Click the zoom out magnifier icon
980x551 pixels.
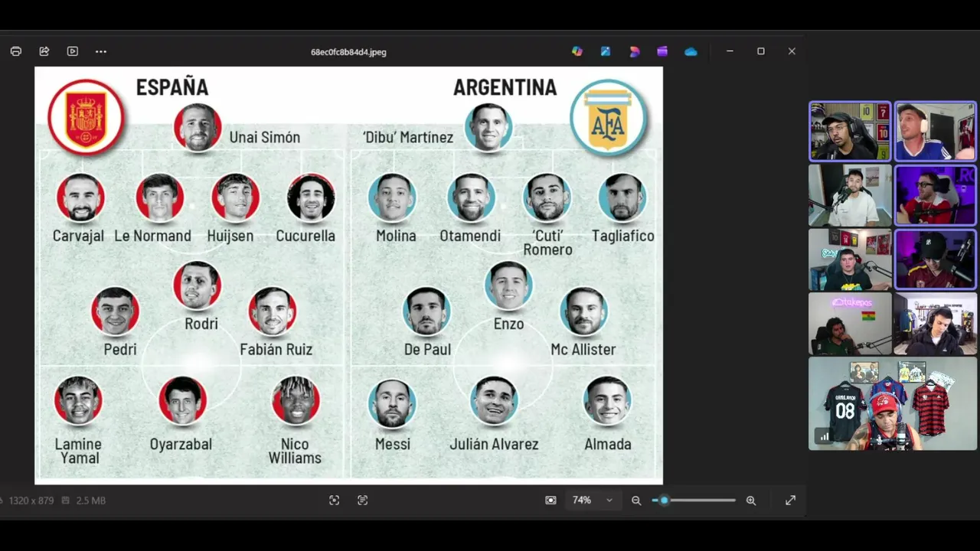click(636, 500)
